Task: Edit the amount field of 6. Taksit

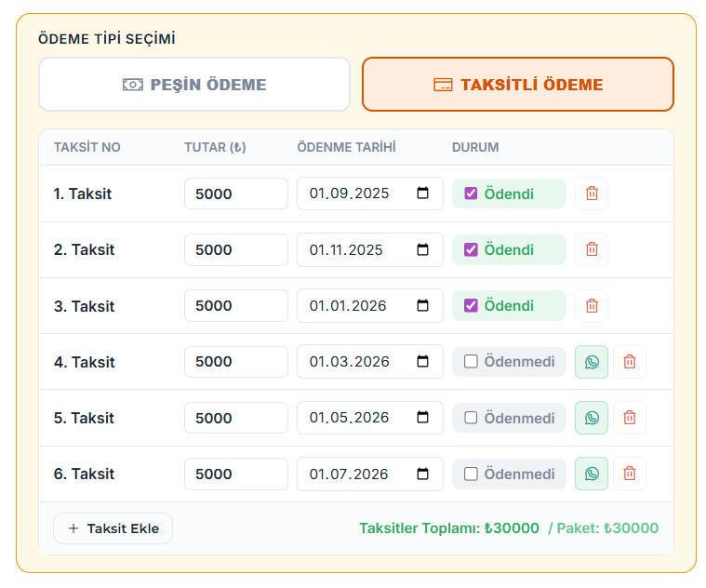Action: point(236,474)
